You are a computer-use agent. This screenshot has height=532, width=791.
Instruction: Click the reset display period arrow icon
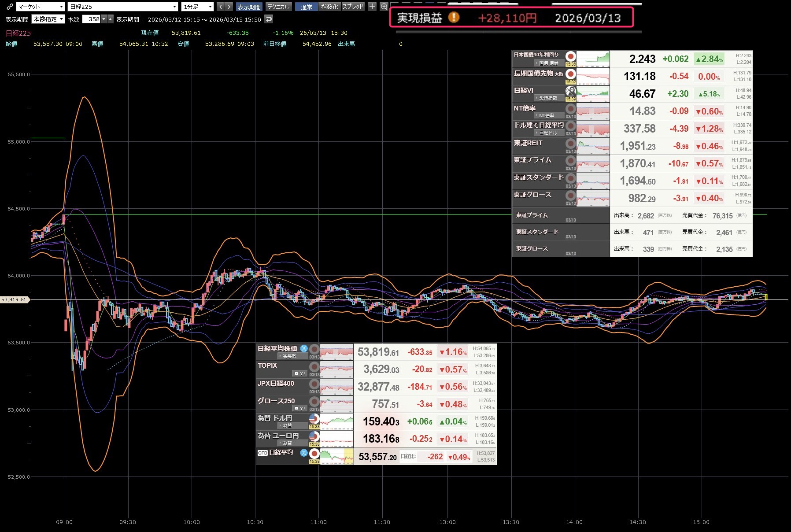pyautogui.click(x=269, y=19)
